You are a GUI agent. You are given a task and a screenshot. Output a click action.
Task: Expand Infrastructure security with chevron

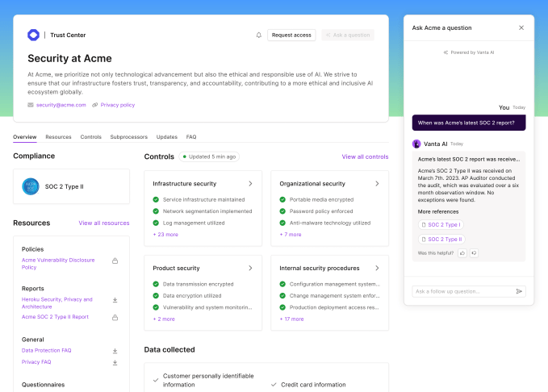pyautogui.click(x=250, y=184)
